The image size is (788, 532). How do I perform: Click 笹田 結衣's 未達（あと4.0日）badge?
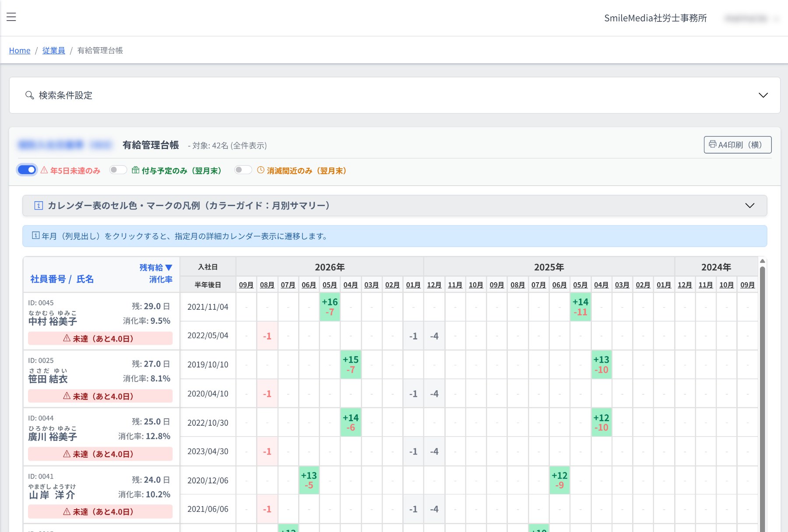tap(100, 396)
